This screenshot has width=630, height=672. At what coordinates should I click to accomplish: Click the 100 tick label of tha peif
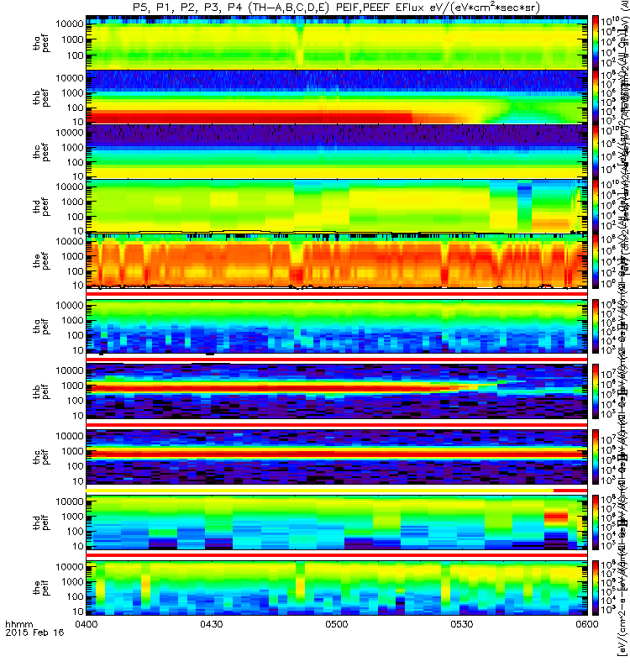coord(75,335)
